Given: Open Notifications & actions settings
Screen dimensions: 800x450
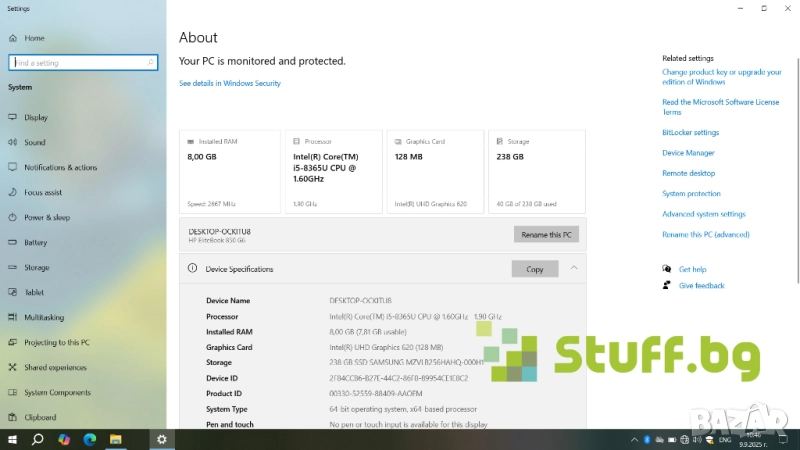Looking at the screenshot, I should pyautogui.click(x=60, y=167).
